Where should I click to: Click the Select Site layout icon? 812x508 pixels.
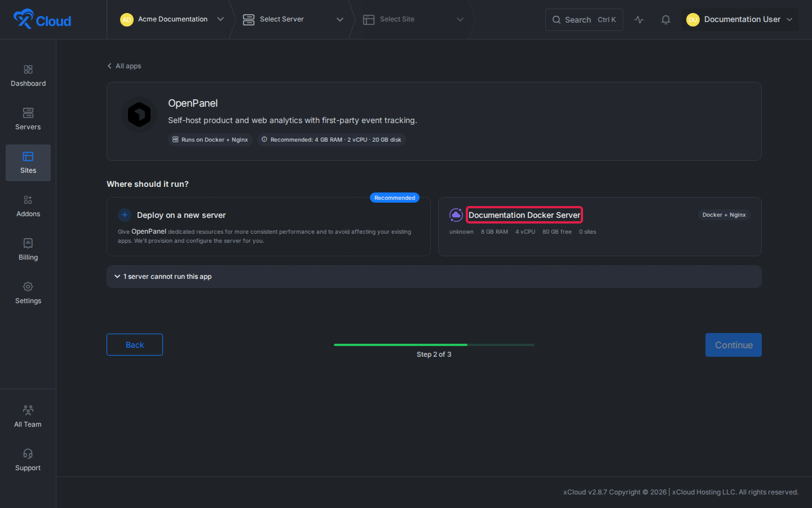pyautogui.click(x=369, y=20)
